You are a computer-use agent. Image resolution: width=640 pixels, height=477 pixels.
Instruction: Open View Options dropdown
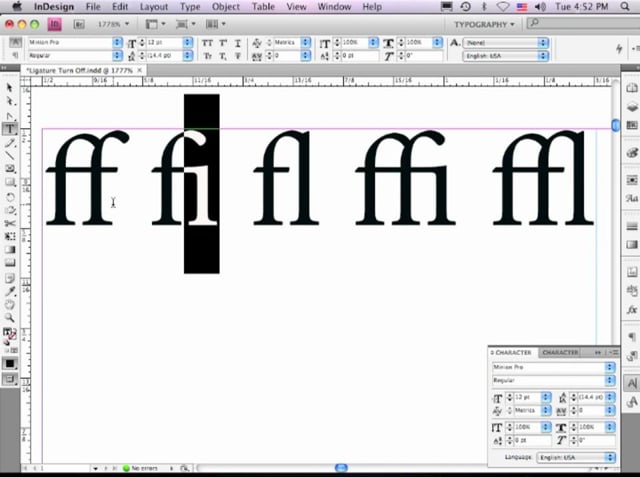(x=156, y=24)
